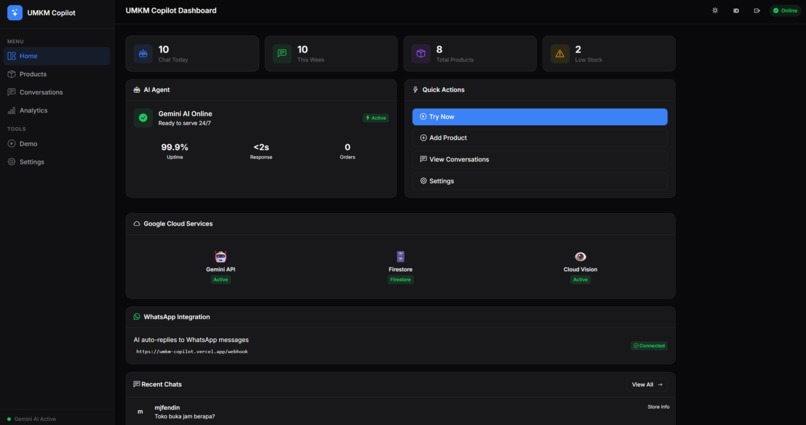Toggle light theme with the sun icon
The width and height of the screenshot is (806, 425).
715,10
